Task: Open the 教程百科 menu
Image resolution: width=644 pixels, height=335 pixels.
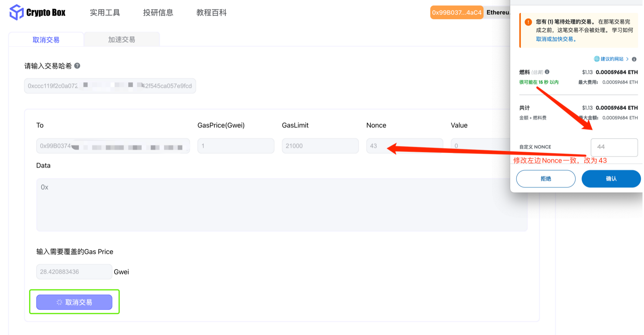Action: pos(211,13)
